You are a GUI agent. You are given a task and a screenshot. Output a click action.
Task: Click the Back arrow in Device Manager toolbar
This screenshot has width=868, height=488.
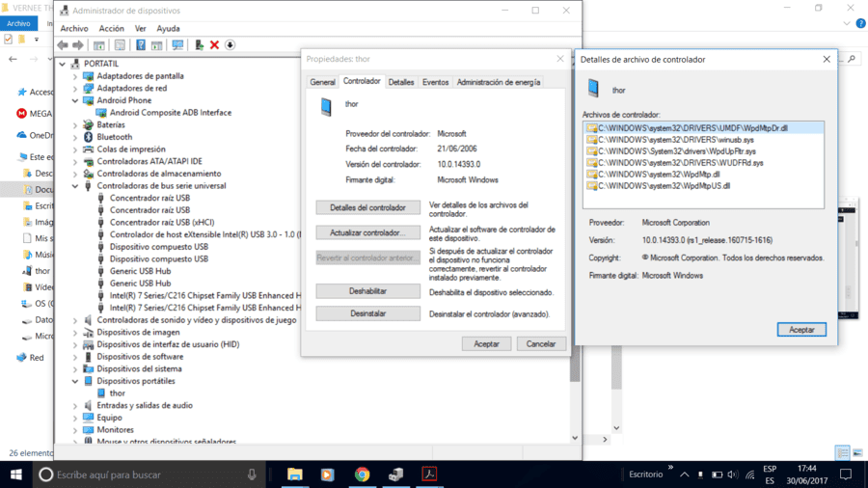click(x=63, y=44)
